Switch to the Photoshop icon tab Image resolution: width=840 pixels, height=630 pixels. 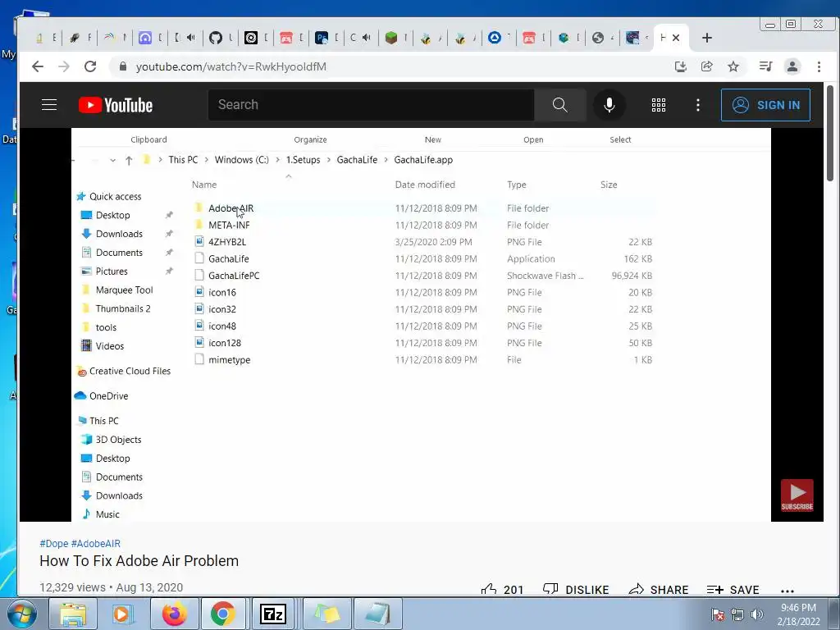click(322, 38)
